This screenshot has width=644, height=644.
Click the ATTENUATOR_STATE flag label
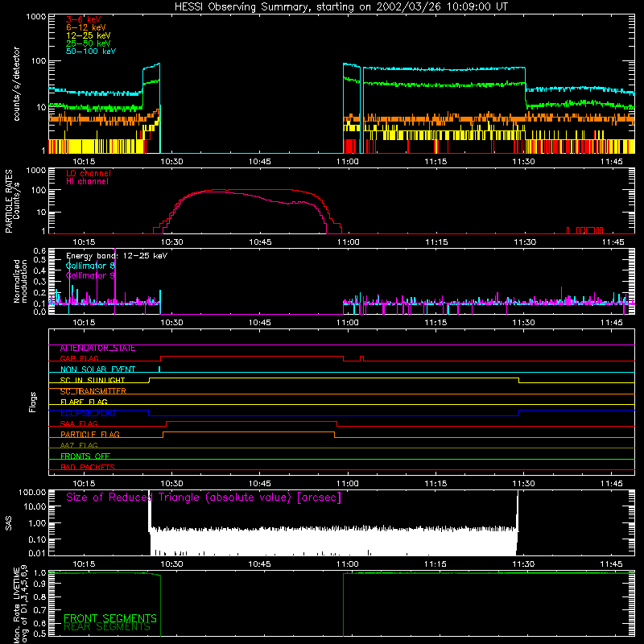[x=97, y=349]
